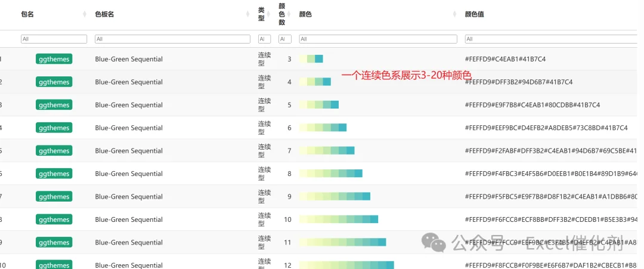Click hex value starting #FEFFD9#F4FBC3
Image resolution: width=644 pixels, height=269 pixels.
[x=551, y=174]
